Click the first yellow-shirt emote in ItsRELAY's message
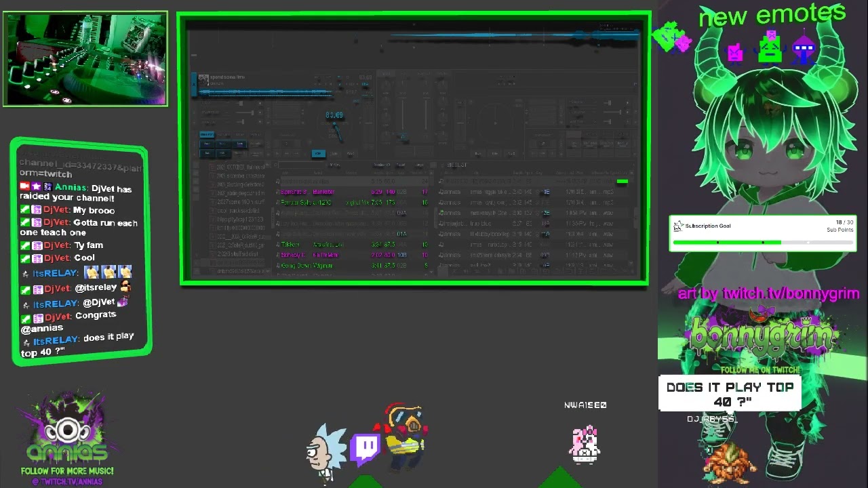868x488 pixels. click(x=92, y=272)
